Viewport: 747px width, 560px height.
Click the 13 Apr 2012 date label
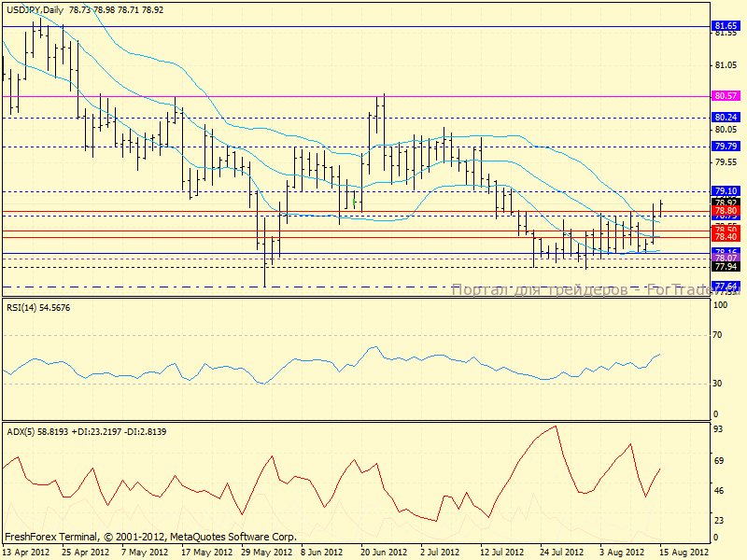(x=25, y=552)
